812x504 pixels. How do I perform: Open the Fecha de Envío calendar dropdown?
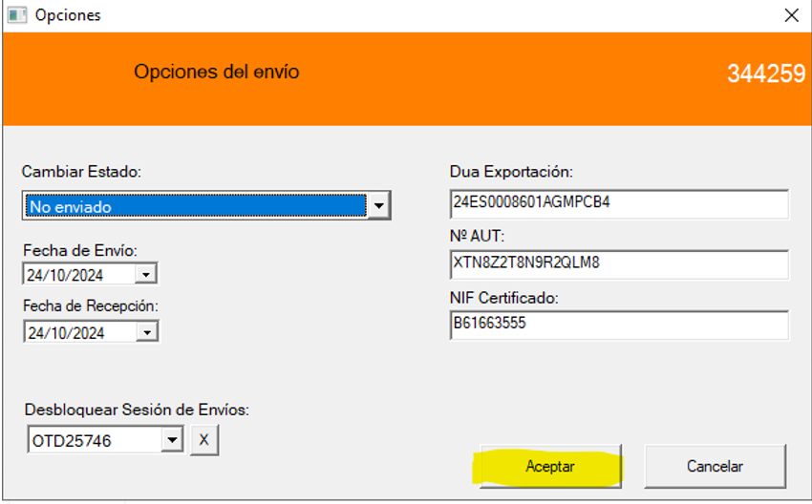point(145,275)
